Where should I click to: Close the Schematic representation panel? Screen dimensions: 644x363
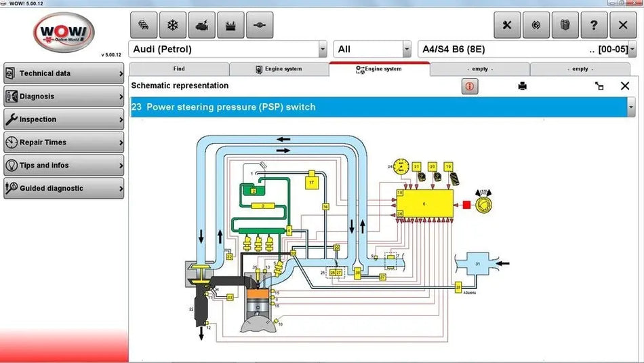(x=625, y=85)
